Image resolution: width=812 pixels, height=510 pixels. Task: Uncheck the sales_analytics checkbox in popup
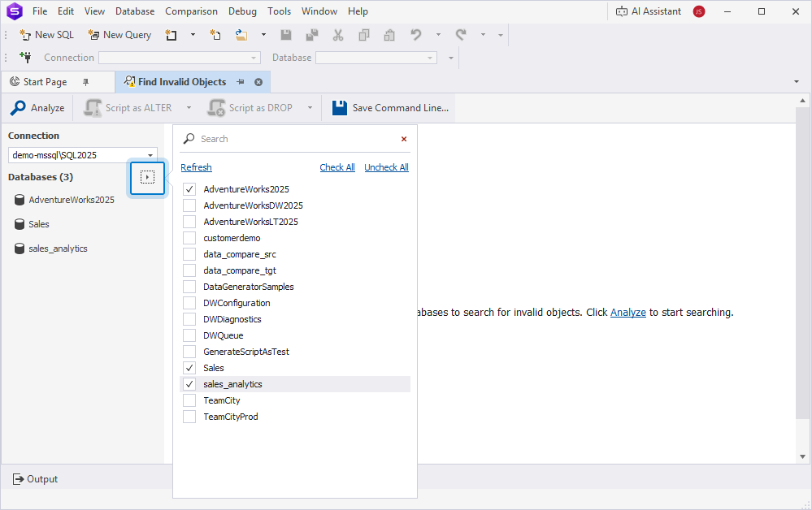click(189, 384)
